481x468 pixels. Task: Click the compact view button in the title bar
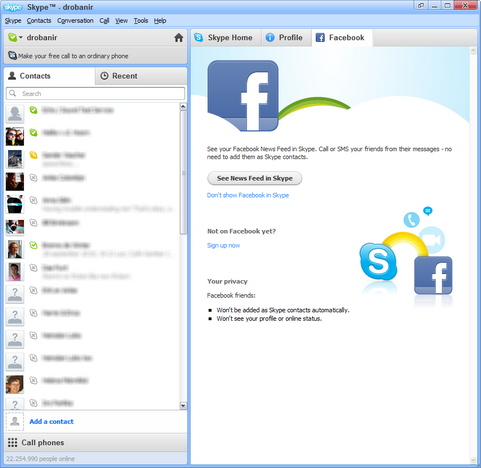tap(421, 5)
